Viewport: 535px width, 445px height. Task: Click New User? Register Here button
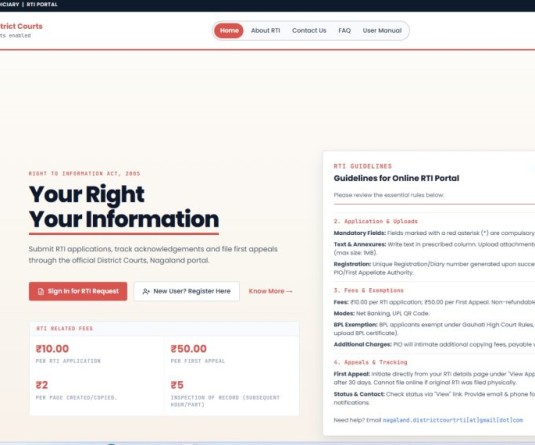187,291
